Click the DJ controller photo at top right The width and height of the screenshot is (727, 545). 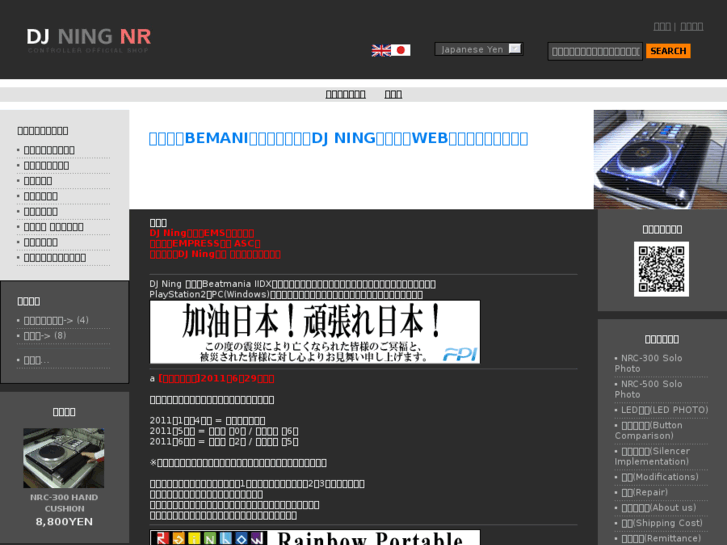[x=660, y=159]
